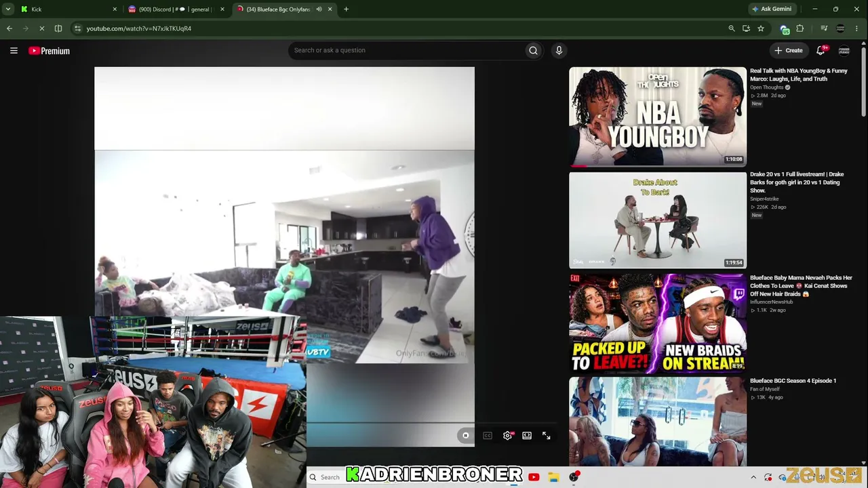The height and width of the screenshot is (488, 868).
Task: Open the US-badged browser extension
Action: pos(785,29)
